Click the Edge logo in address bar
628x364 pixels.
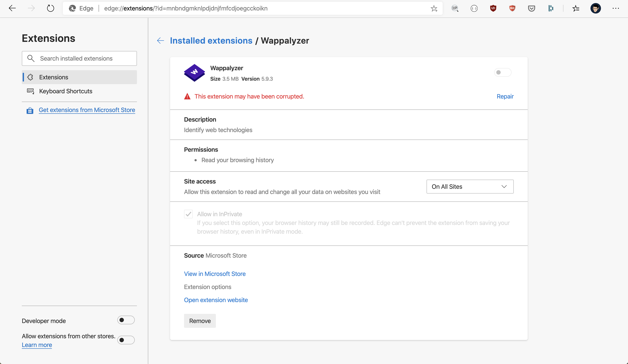[72, 8]
